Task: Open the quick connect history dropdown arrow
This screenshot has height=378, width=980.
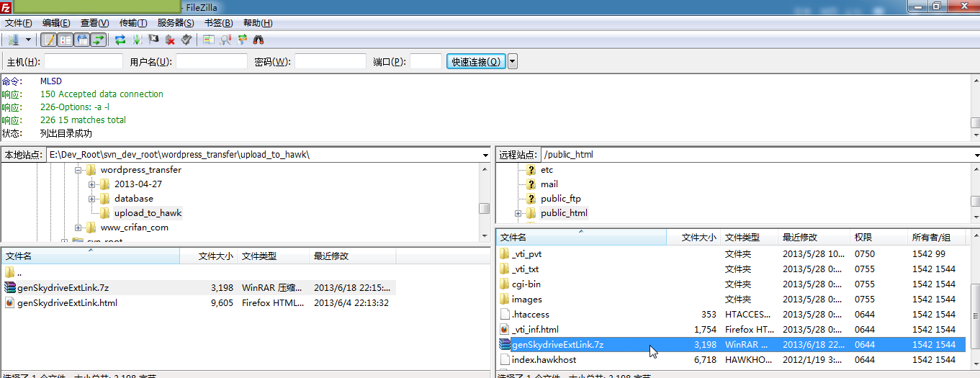Action: tap(513, 61)
